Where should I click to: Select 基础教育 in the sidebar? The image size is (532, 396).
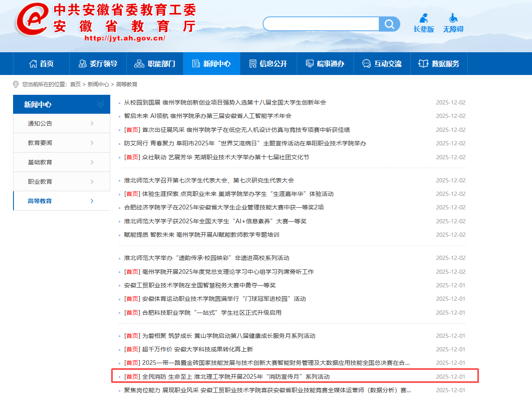(40, 162)
